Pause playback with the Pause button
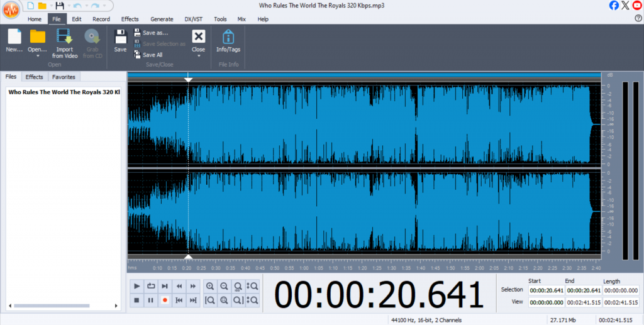644x325 pixels. [x=151, y=300]
